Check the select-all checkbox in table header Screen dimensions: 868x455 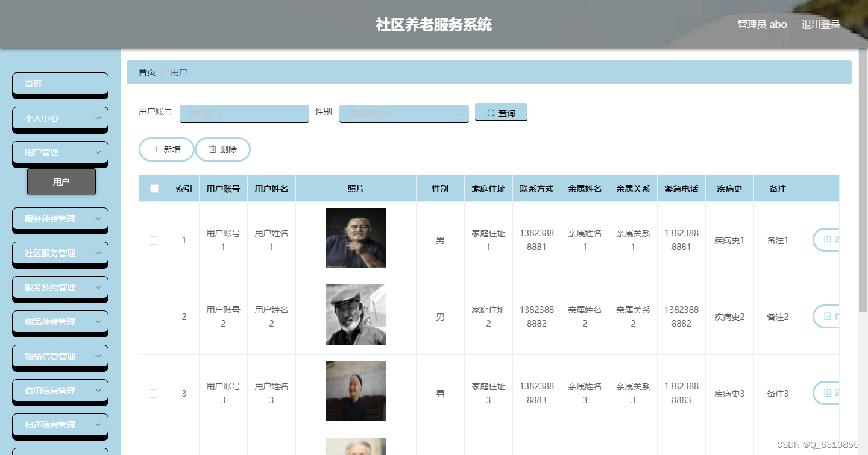154,188
